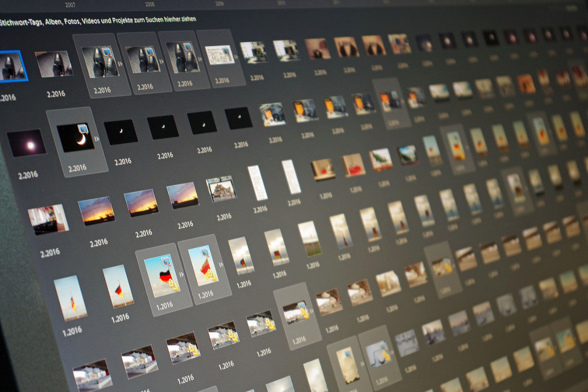The height and width of the screenshot is (392, 588).
Task: Click '2.2016' date under the crescent moon stack
Action: (78, 168)
